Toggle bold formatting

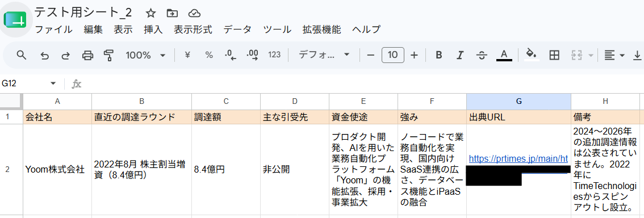pos(438,55)
